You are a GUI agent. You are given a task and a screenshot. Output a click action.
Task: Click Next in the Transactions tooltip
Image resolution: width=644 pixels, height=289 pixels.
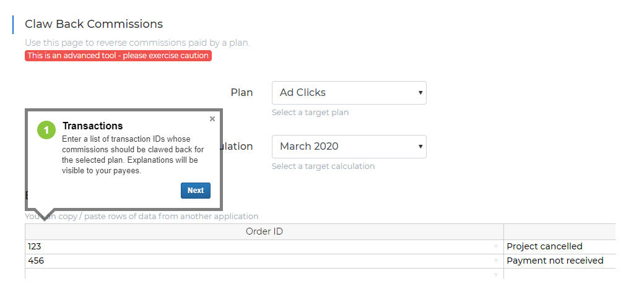196,191
